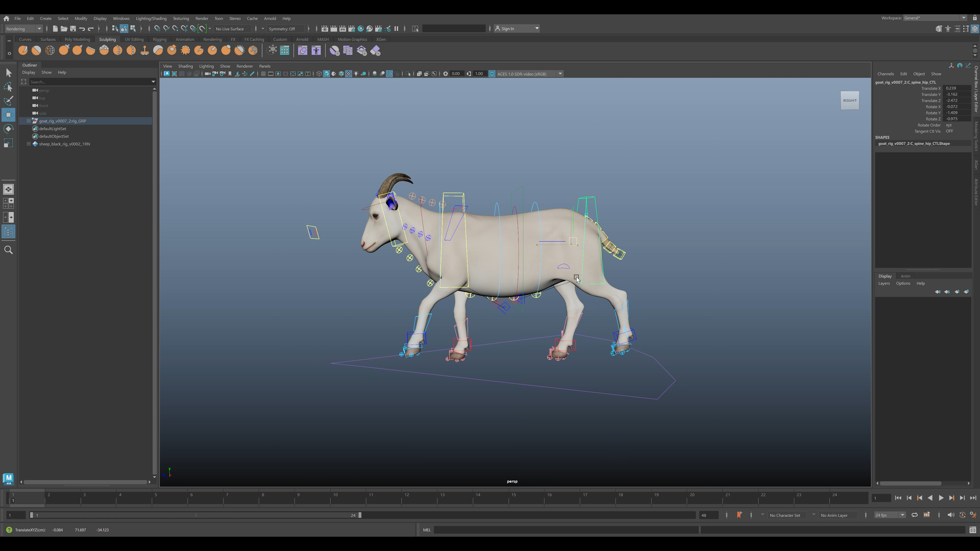Screen dimensions: 980x551
Task: Click the Undo arrow in status line
Action: [x=82, y=29]
